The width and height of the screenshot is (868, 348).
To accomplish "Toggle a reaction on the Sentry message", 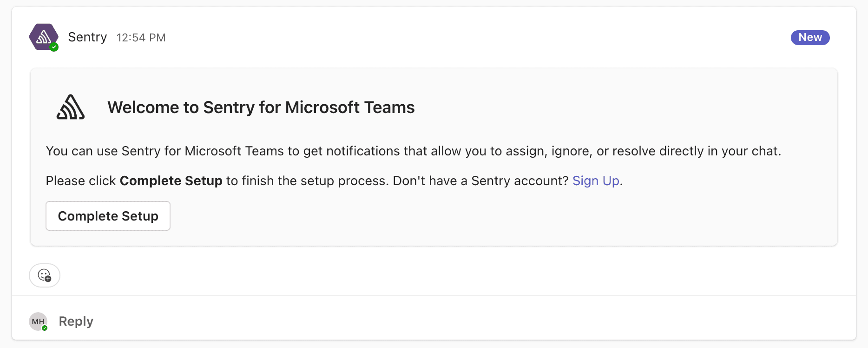I will (44, 275).
